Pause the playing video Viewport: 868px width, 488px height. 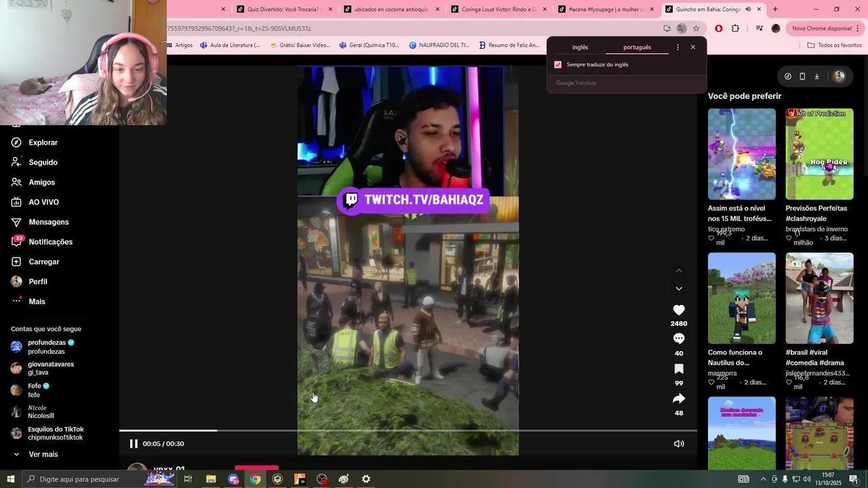[134, 443]
